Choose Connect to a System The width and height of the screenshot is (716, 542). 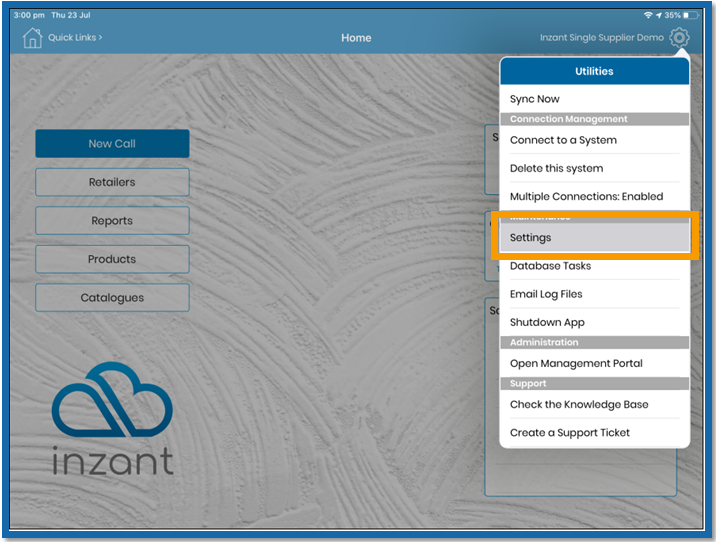click(x=594, y=140)
